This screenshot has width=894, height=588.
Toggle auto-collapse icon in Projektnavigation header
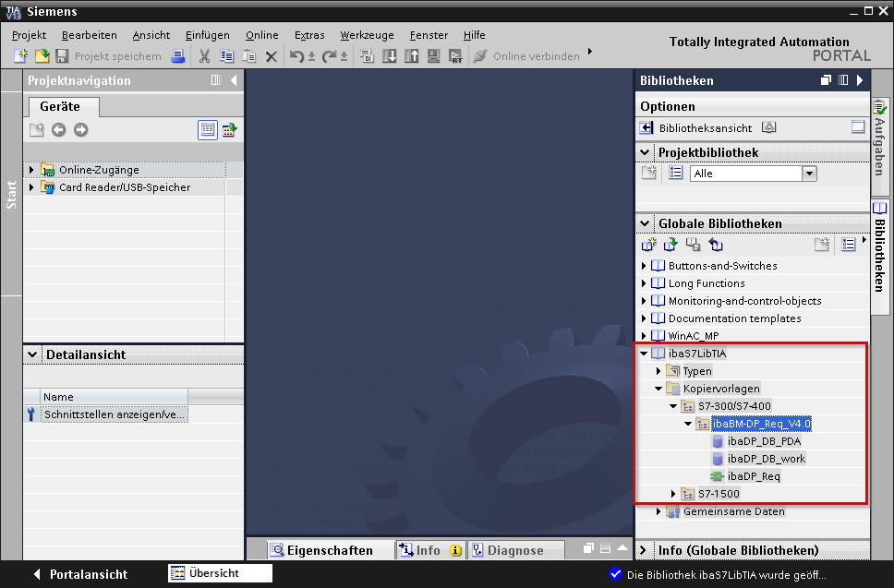point(216,80)
